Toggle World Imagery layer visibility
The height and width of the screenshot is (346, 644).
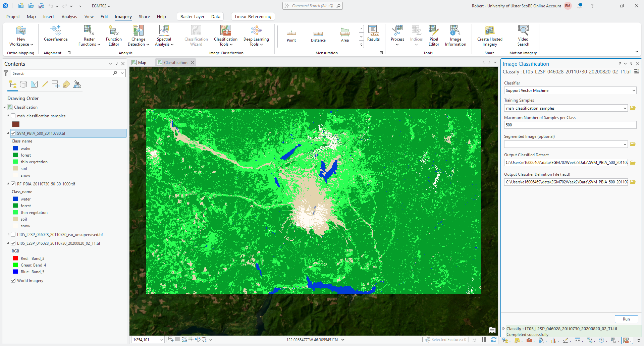tap(13, 281)
